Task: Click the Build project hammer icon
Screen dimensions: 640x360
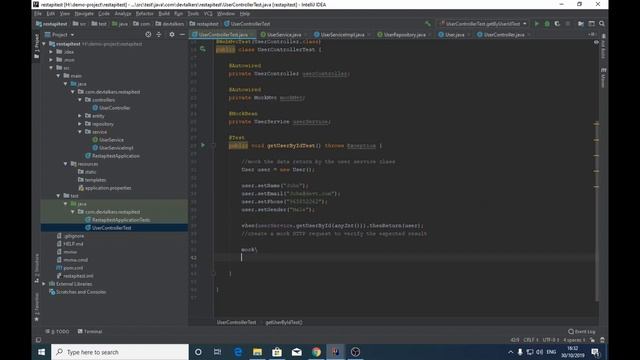Action: pyautogui.click(x=428, y=24)
